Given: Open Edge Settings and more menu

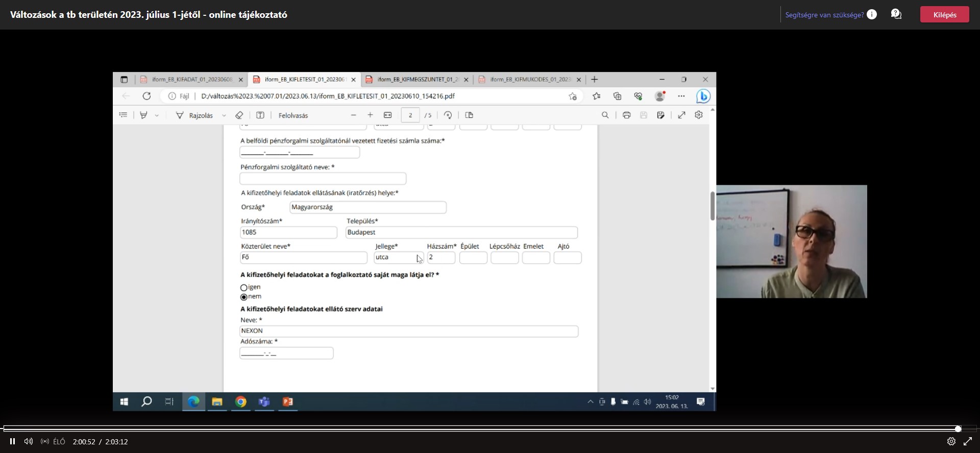Looking at the screenshot, I should click(x=681, y=96).
